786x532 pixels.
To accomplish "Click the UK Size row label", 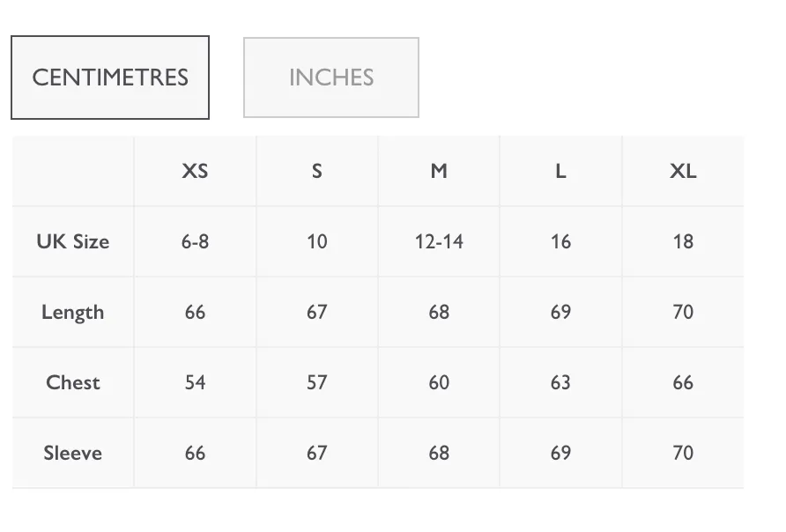I will 72,241.
